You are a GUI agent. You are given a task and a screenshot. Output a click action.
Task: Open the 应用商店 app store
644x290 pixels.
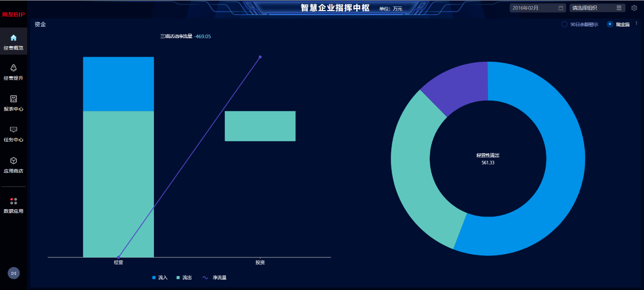tap(14, 165)
